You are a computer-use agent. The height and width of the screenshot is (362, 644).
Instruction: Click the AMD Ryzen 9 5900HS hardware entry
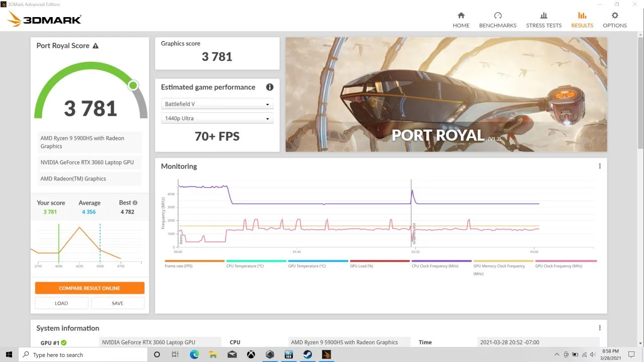coord(89,142)
